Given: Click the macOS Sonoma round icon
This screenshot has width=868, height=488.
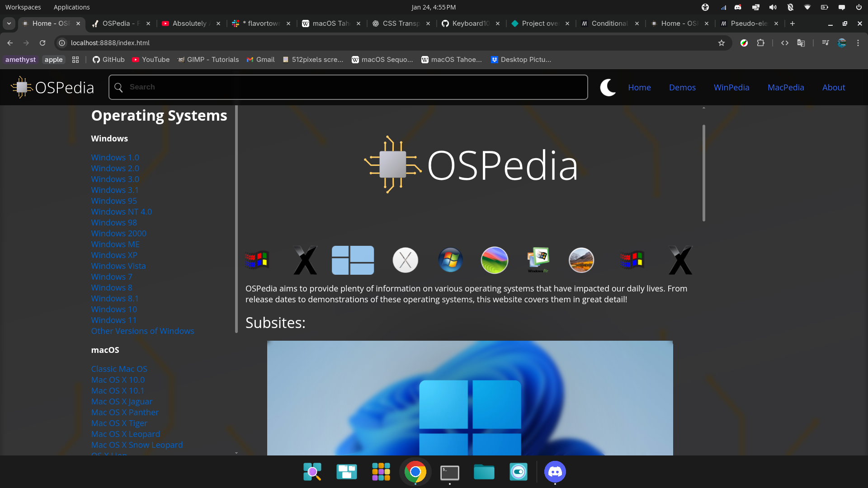Looking at the screenshot, I should 494,260.
